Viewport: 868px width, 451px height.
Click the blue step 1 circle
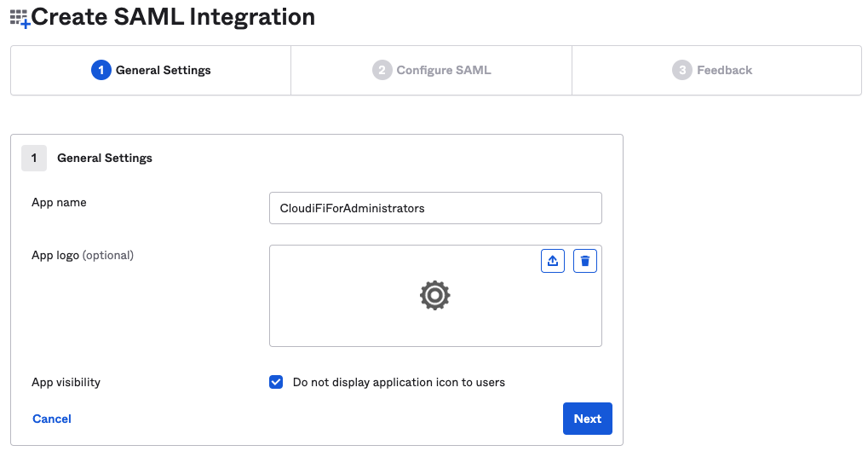(x=101, y=71)
